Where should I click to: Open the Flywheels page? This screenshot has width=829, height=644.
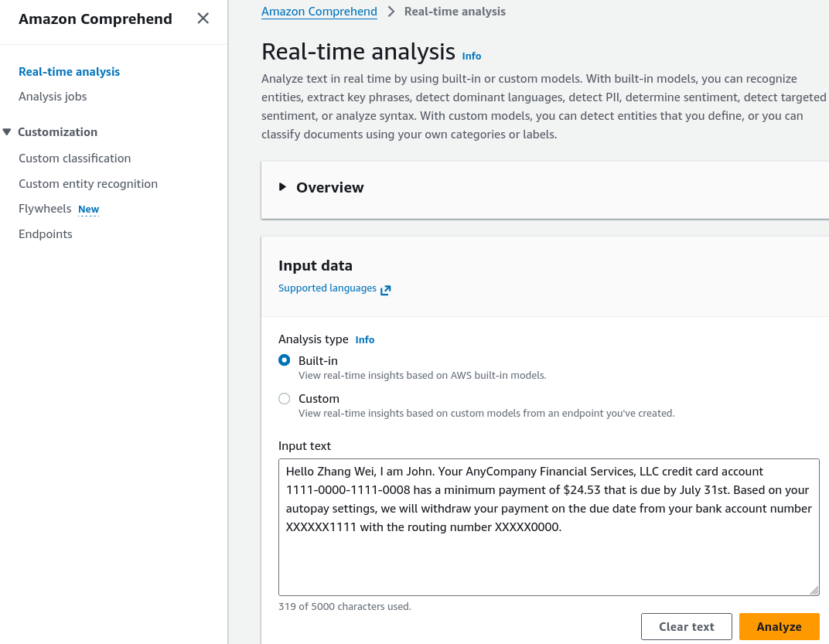(x=45, y=208)
